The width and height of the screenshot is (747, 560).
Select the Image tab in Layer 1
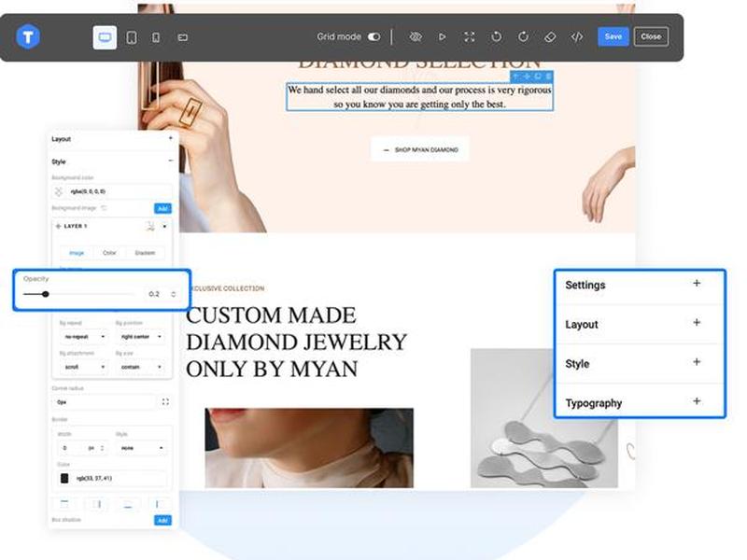(77, 253)
